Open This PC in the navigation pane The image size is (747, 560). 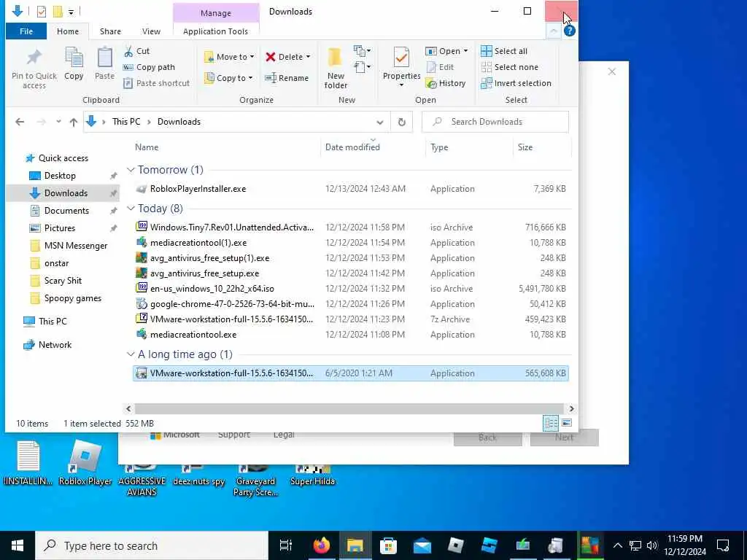46,322
